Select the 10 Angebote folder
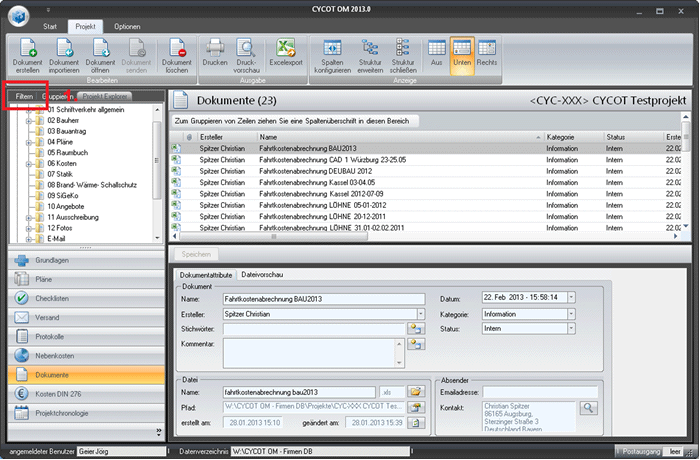The width and height of the screenshot is (700, 460). click(x=65, y=206)
